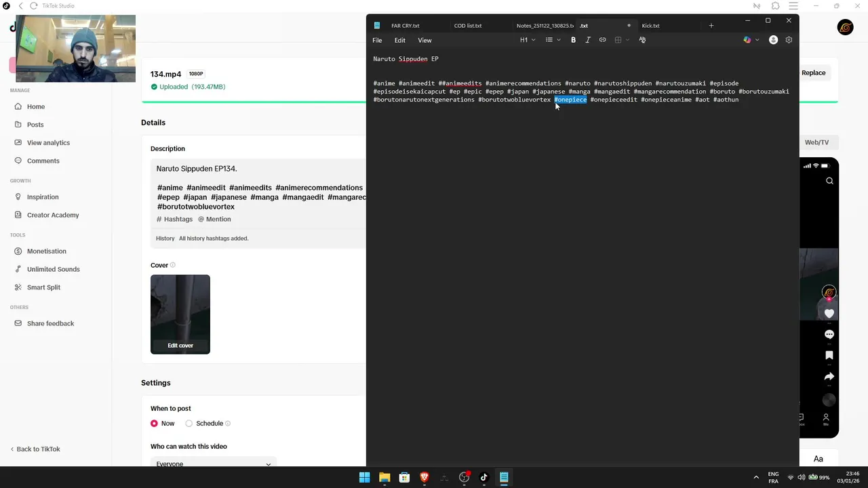Viewport: 868px width, 488px height.
Task: Switch to Notes_251122_130825 tab
Action: click(x=545, y=26)
